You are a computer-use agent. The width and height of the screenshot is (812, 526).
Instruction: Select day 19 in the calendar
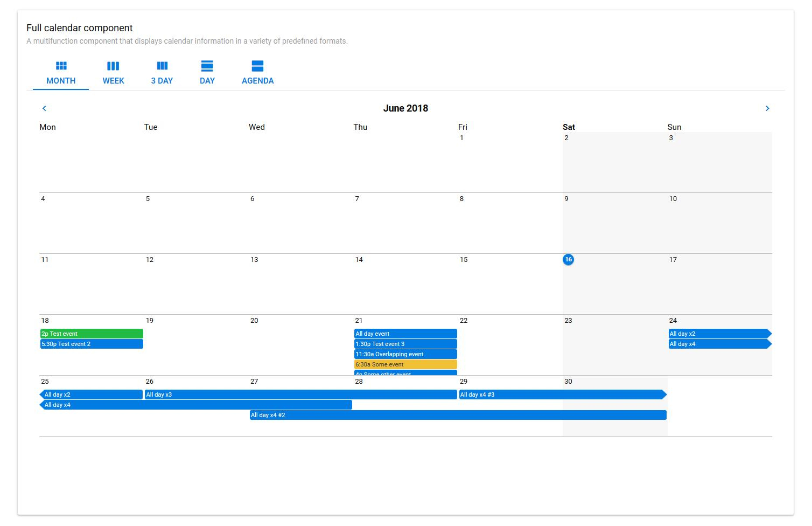[150, 321]
